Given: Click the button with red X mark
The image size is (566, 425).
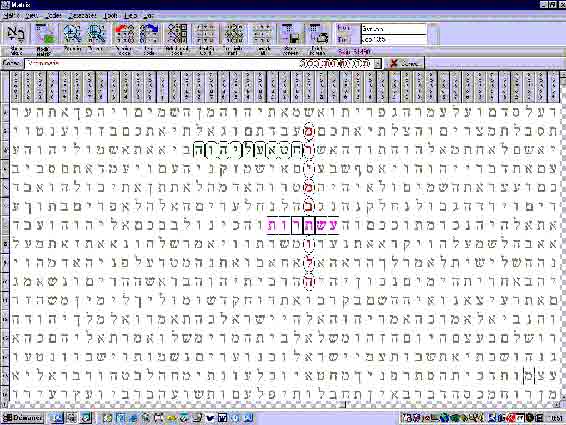Looking at the screenshot, I should click(405, 64).
